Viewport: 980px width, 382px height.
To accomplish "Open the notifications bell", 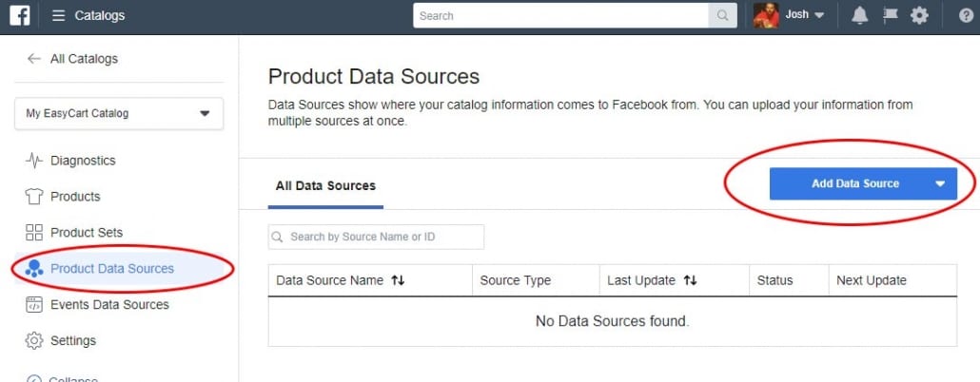I will coord(859,15).
